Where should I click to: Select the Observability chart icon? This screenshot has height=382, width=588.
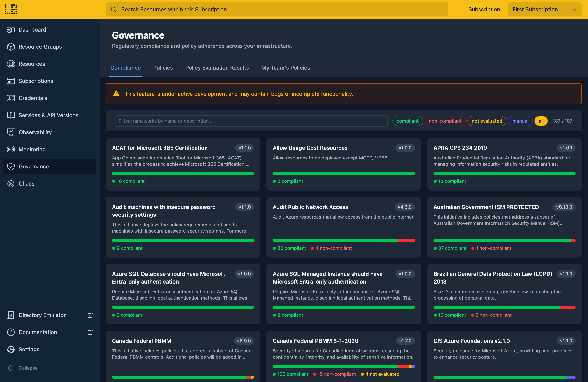pos(11,132)
